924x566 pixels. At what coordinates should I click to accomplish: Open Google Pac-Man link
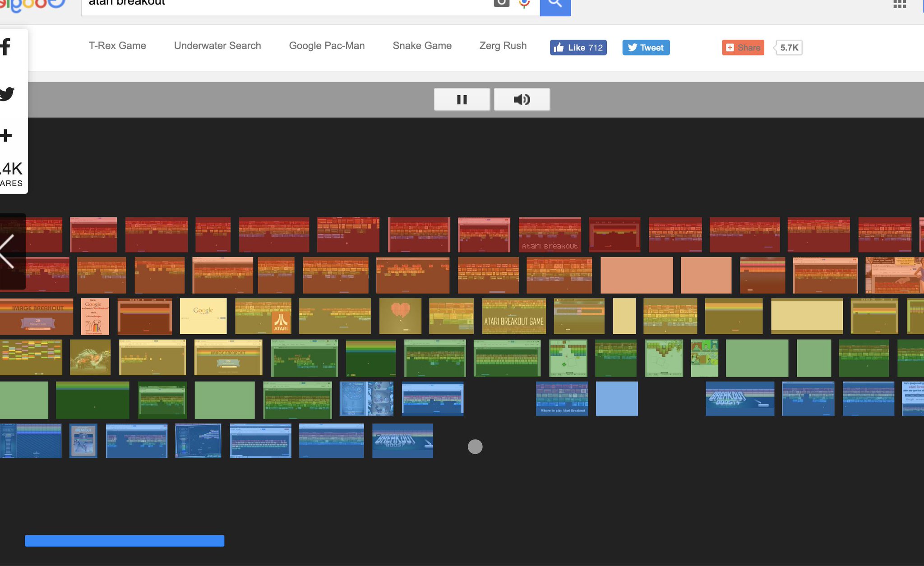(327, 46)
